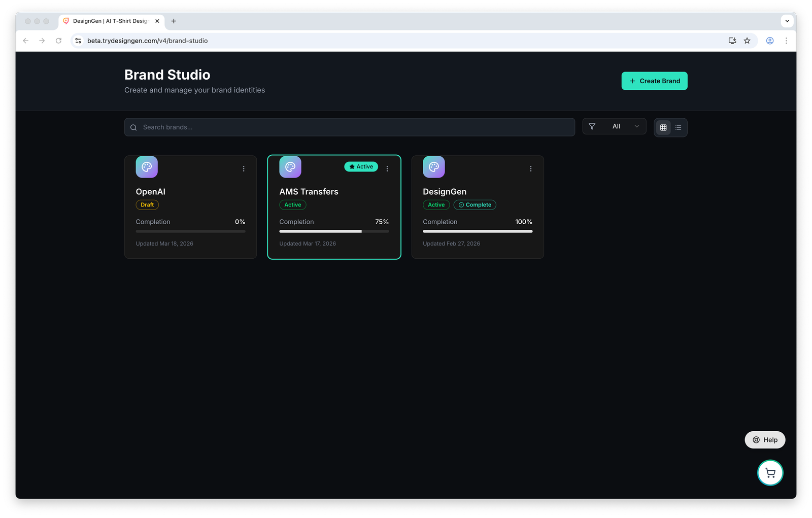The image size is (812, 518).
Task: Install the app from address bar icon
Action: (x=732, y=41)
